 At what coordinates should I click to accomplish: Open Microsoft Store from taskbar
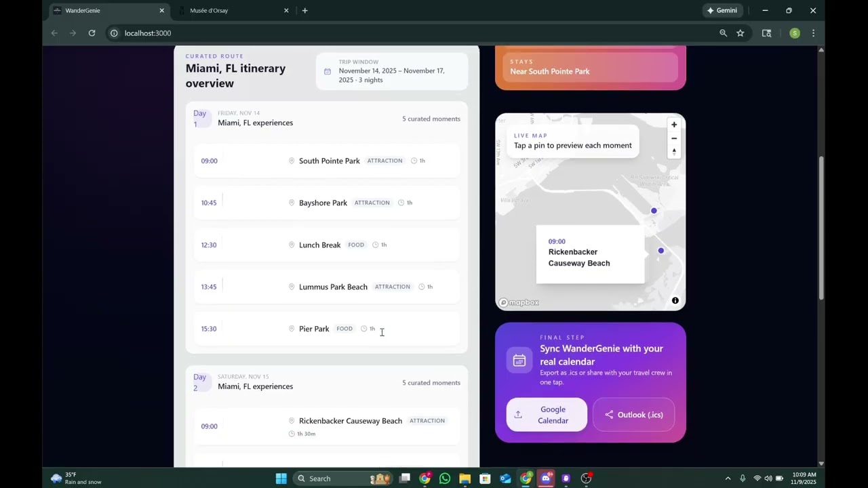485,479
